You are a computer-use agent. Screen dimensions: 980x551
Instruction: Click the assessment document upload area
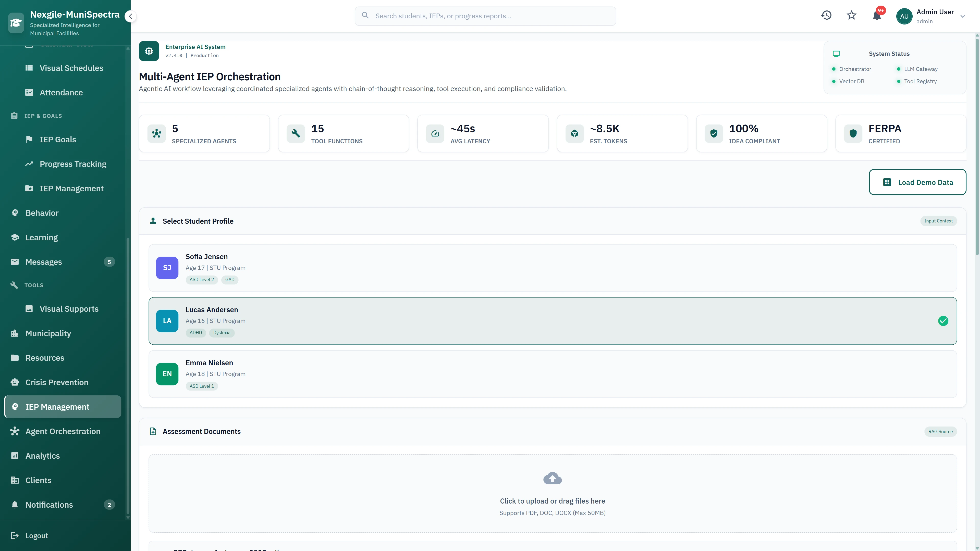point(552,494)
